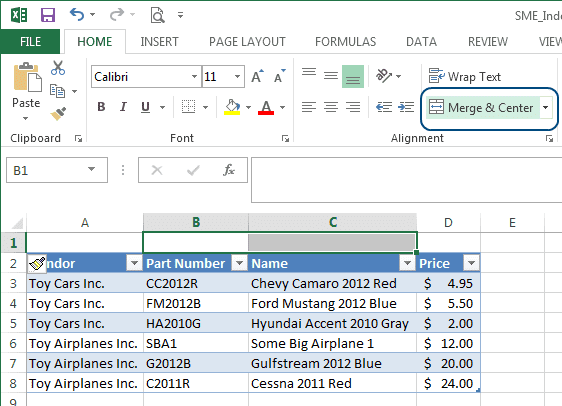Open the Font dialog launcher
Viewport: 562px width, 406px height.
285,138
